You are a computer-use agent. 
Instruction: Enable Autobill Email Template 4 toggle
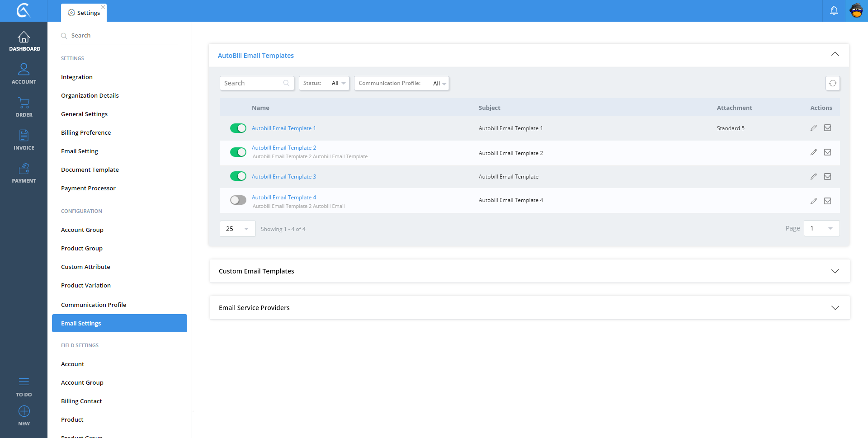pyautogui.click(x=238, y=200)
